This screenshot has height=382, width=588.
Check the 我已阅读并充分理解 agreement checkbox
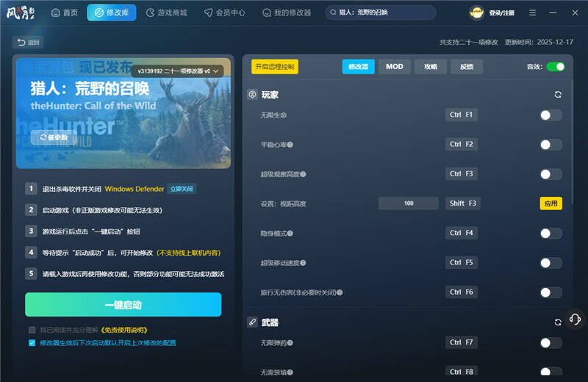[32, 330]
